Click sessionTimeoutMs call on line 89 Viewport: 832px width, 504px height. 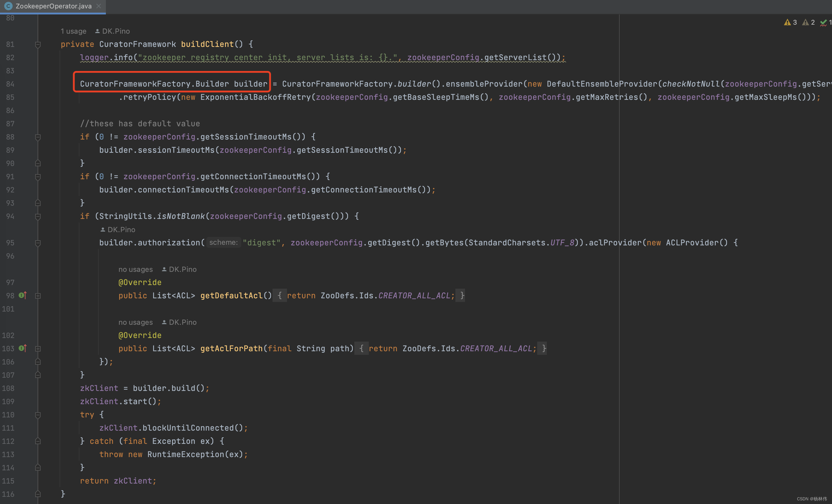pyautogui.click(x=176, y=150)
